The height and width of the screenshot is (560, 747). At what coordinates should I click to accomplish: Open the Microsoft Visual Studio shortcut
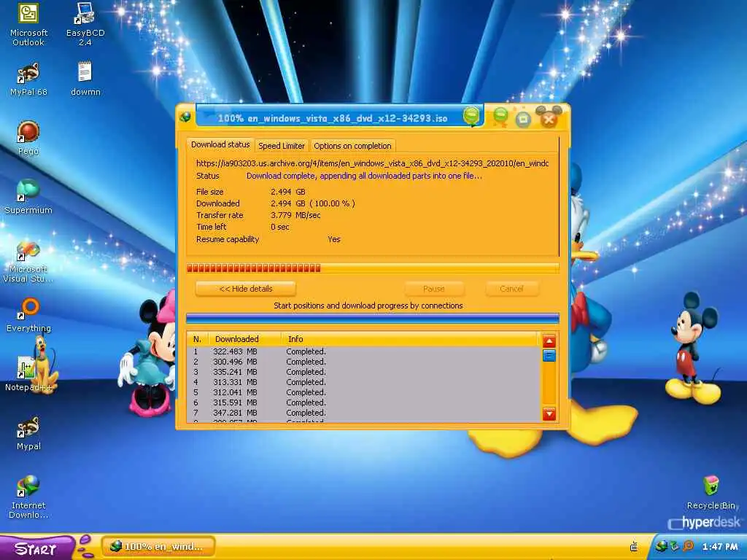[28, 262]
